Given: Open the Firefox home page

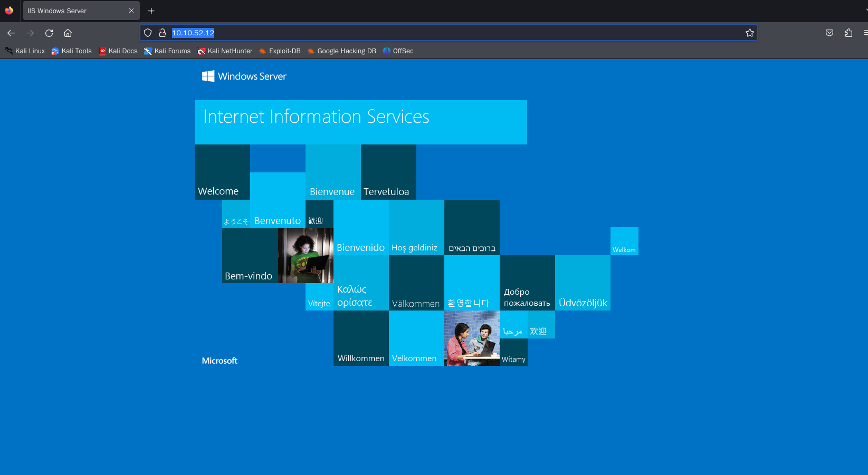Looking at the screenshot, I should (68, 33).
